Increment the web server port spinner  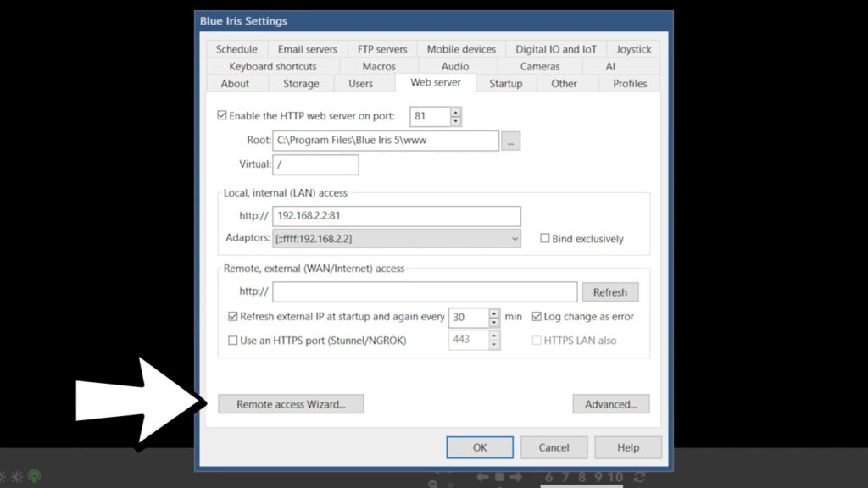pos(454,113)
